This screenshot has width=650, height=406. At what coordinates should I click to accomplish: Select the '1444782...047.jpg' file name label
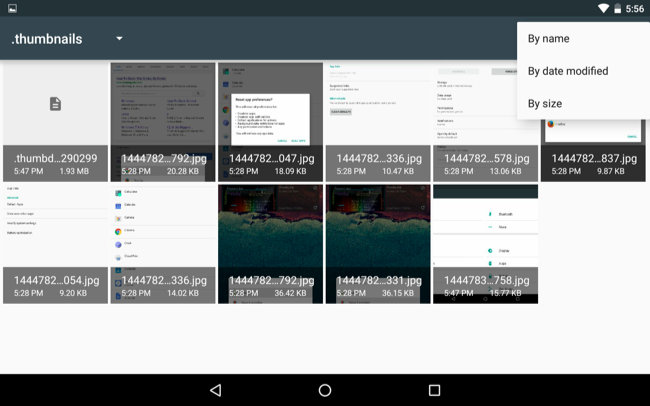pyautogui.click(x=272, y=158)
